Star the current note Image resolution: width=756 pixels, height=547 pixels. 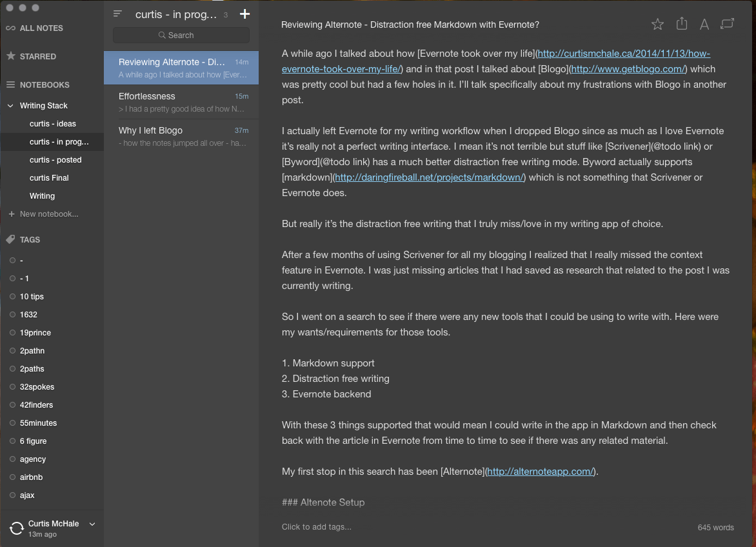pyautogui.click(x=657, y=25)
